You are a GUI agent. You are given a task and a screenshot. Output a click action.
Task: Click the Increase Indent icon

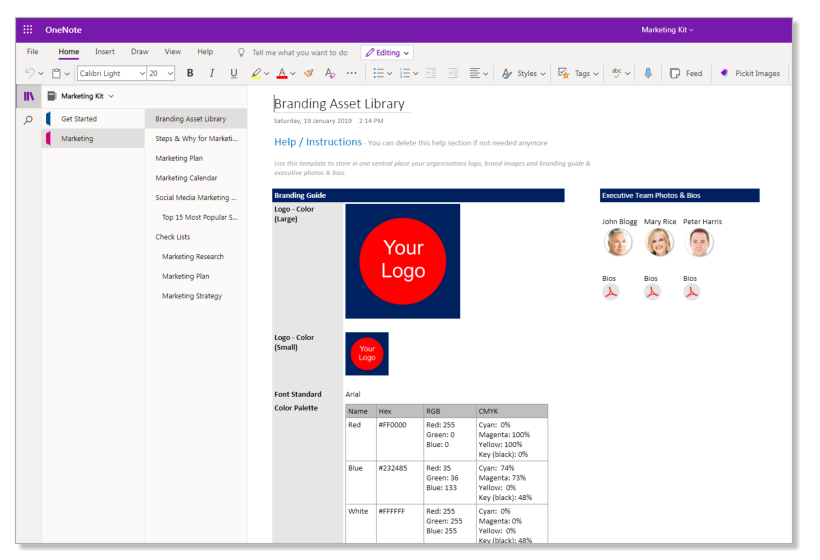[x=453, y=73]
